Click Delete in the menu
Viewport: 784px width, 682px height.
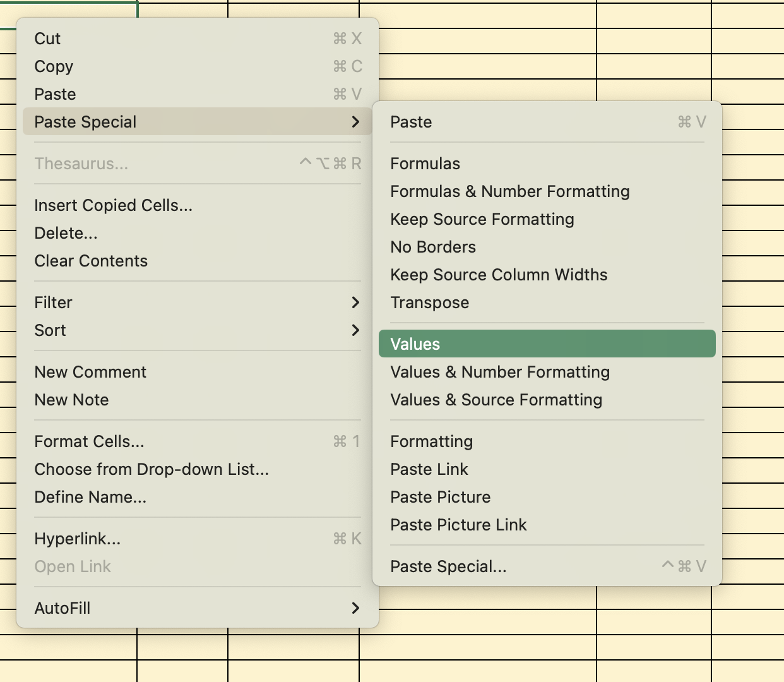(66, 233)
